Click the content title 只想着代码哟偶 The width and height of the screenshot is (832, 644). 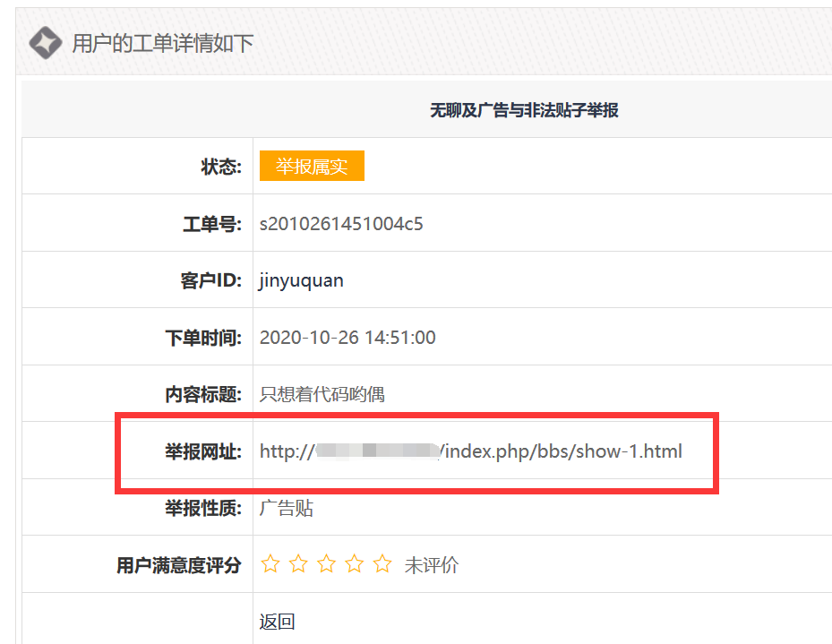point(322,394)
